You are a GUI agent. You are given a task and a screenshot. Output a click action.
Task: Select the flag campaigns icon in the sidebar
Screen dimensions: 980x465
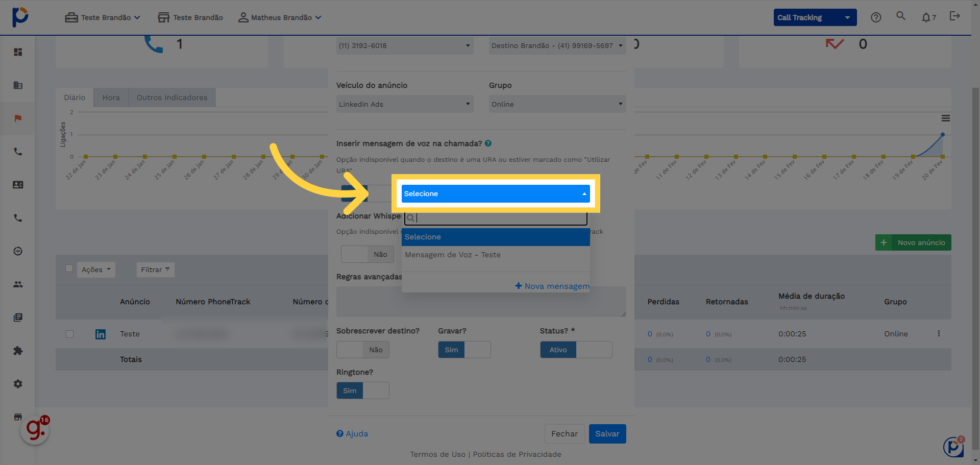tap(18, 118)
